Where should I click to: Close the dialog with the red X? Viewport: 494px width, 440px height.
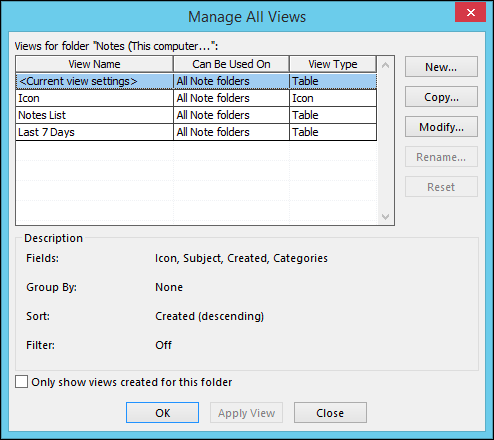(470, 13)
